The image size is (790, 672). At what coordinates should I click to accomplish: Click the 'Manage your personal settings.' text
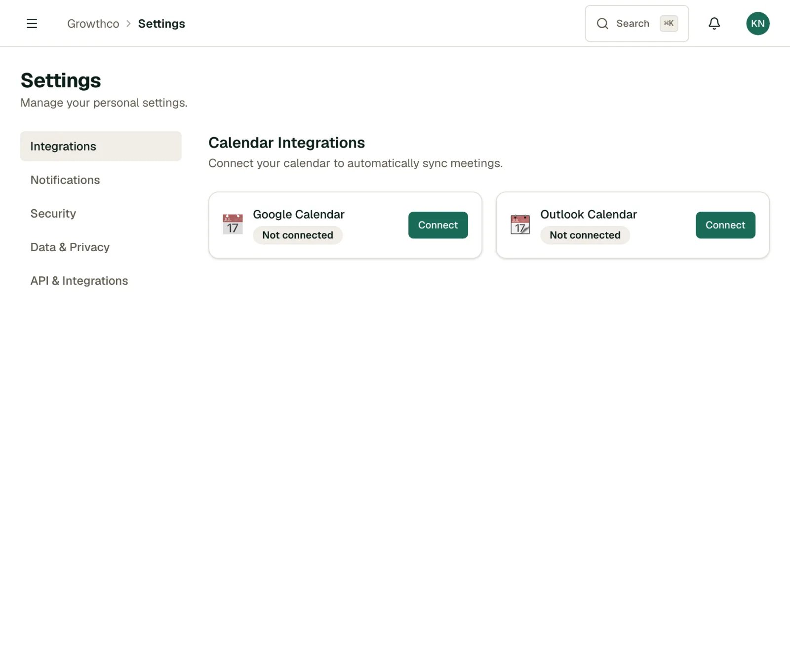click(104, 103)
